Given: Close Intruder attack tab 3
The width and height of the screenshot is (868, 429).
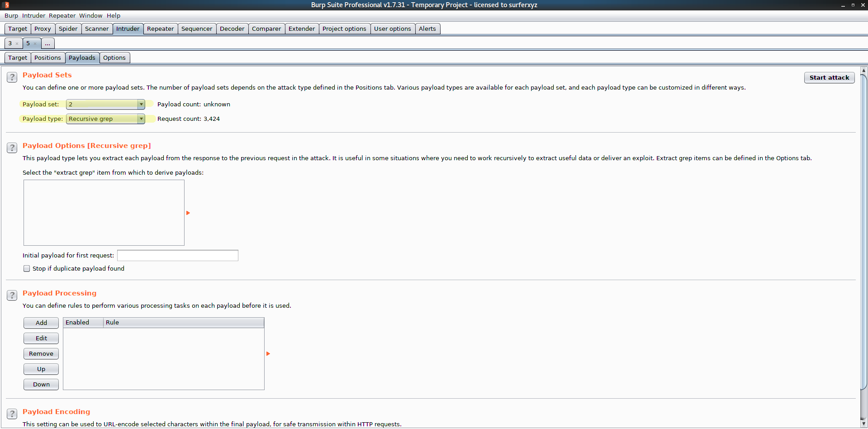Looking at the screenshot, I should pyautogui.click(x=17, y=44).
